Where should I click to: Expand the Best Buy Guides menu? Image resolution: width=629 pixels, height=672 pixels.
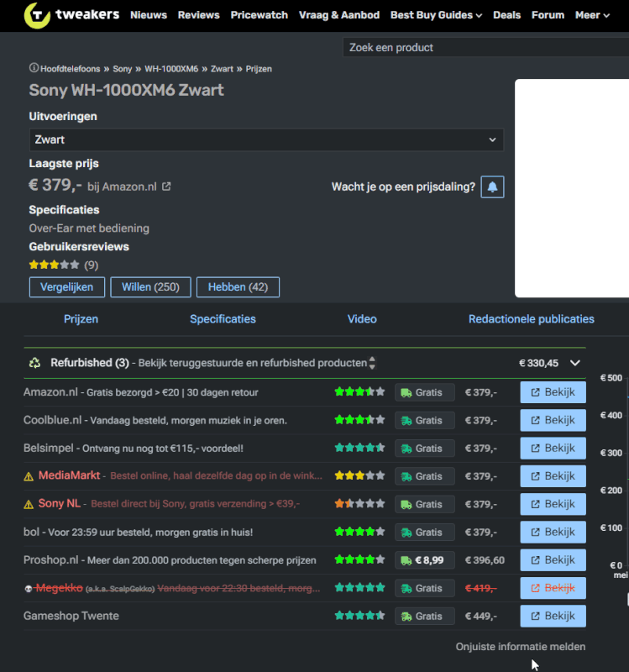coord(436,15)
